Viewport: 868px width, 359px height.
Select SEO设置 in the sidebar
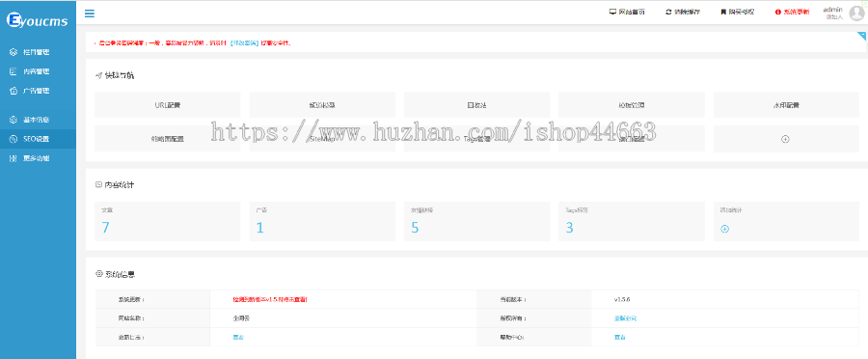pos(38,139)
